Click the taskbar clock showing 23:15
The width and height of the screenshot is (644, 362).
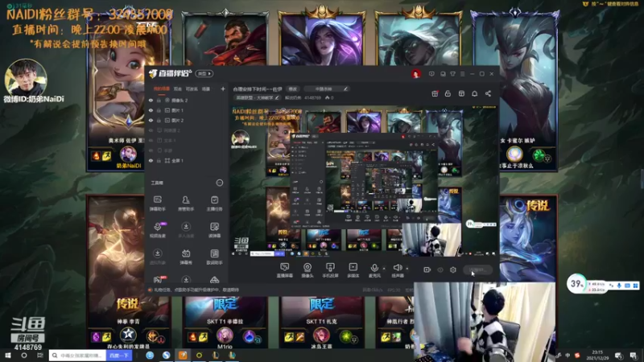click(598, 355)
